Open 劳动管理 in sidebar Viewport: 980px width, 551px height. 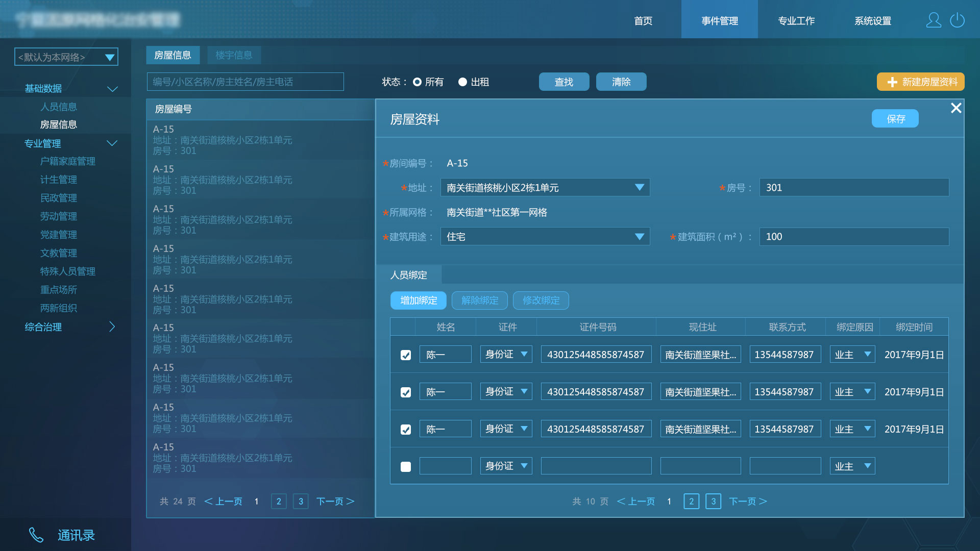pyautogui.click(x=59, y=216)
